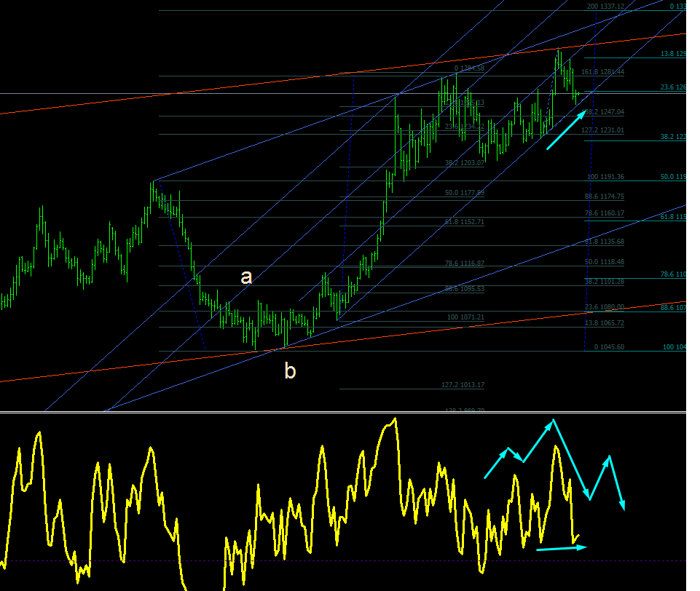Viewport: 700px width, 591px height.
Task: Click the separator between chart and indicator panel
Action: [343, 412]
